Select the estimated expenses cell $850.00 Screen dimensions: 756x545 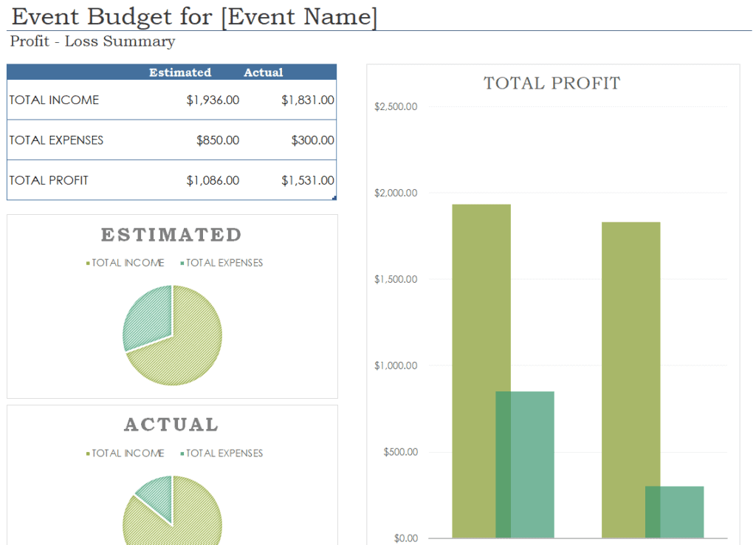[218, 140]
